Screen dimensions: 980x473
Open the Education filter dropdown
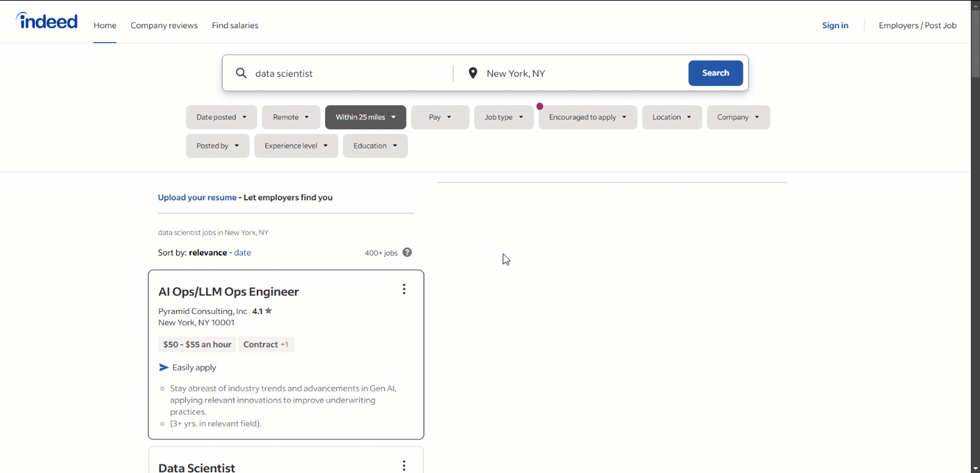point(375,145)
